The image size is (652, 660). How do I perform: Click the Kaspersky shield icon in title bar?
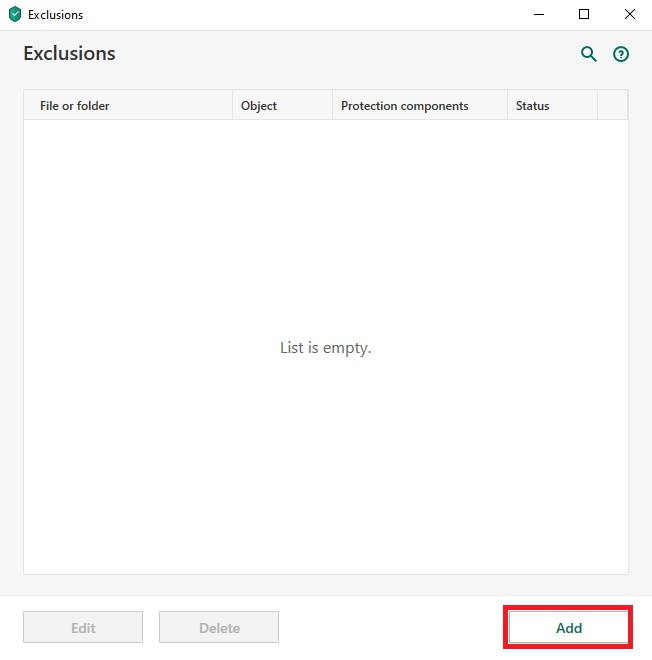[x=15, y=14]
